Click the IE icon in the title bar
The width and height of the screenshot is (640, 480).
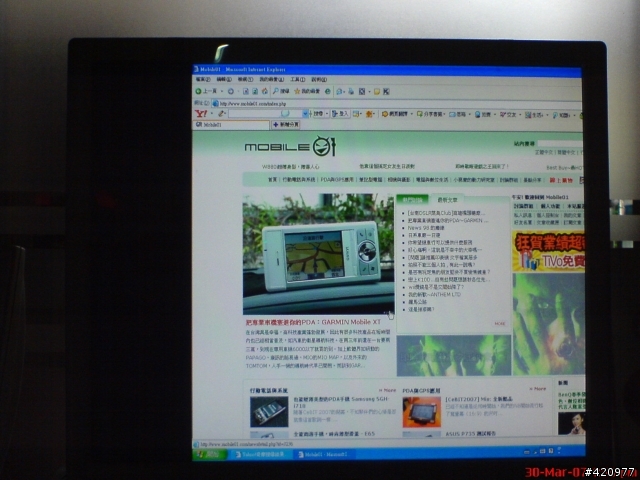pyautogui.click(x=196, y=69)
